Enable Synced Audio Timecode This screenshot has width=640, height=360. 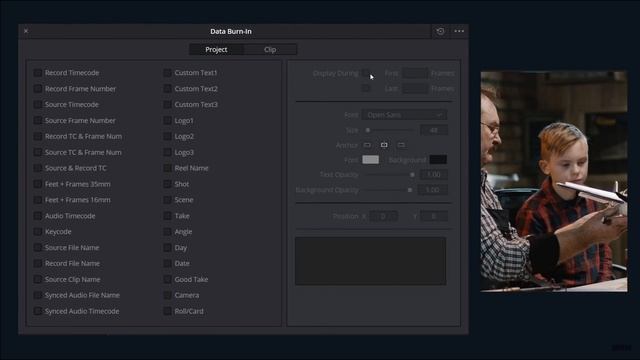[x=38, y=311]
